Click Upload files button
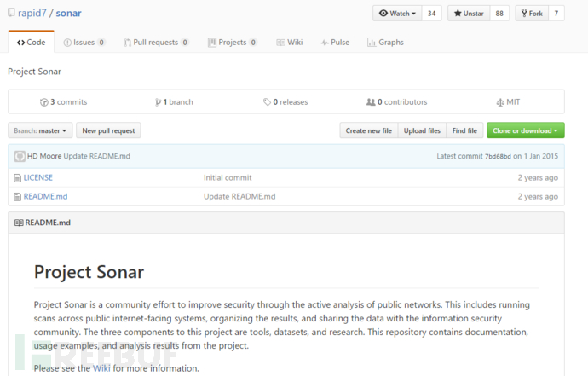588x376 pixels. [422, 130]
